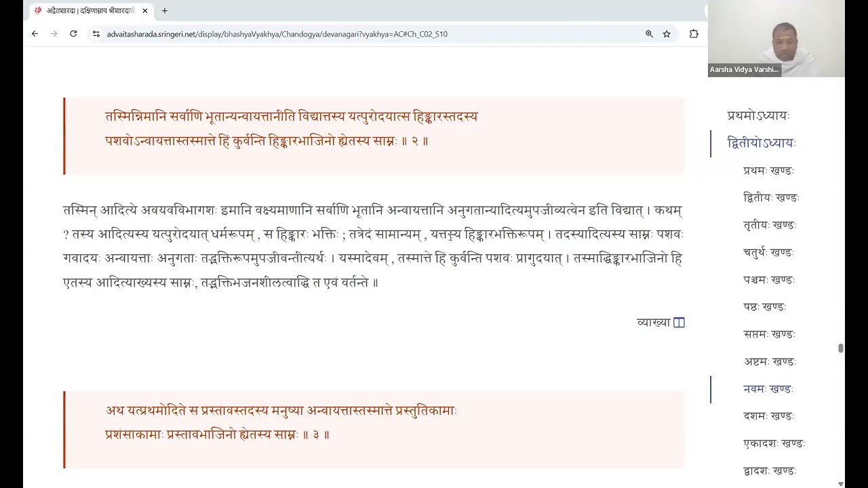Viewport: 868px width, 488px height.
Task: Go back with the browser back arrow
Action: [x=35, y=34]
